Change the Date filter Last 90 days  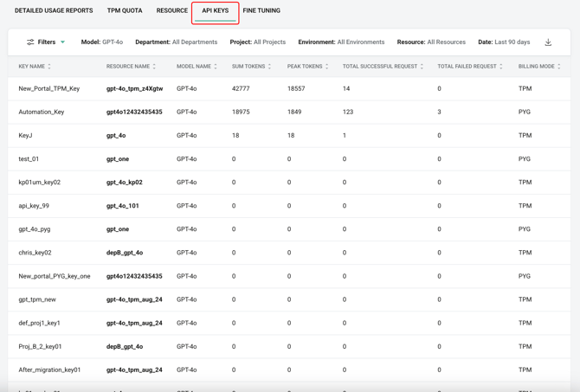[504, 42]
